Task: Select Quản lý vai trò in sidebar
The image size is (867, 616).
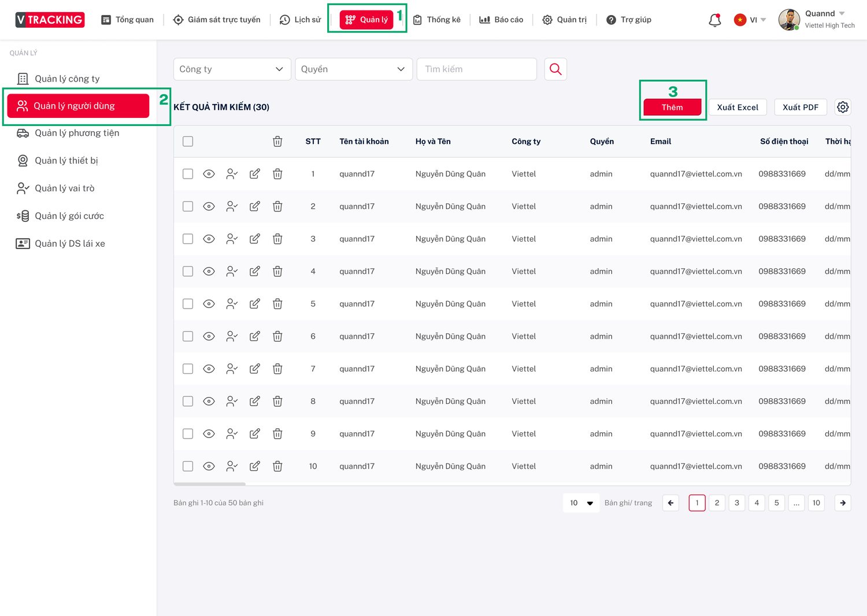Action: pyautogui.click(x=55, y=188)
